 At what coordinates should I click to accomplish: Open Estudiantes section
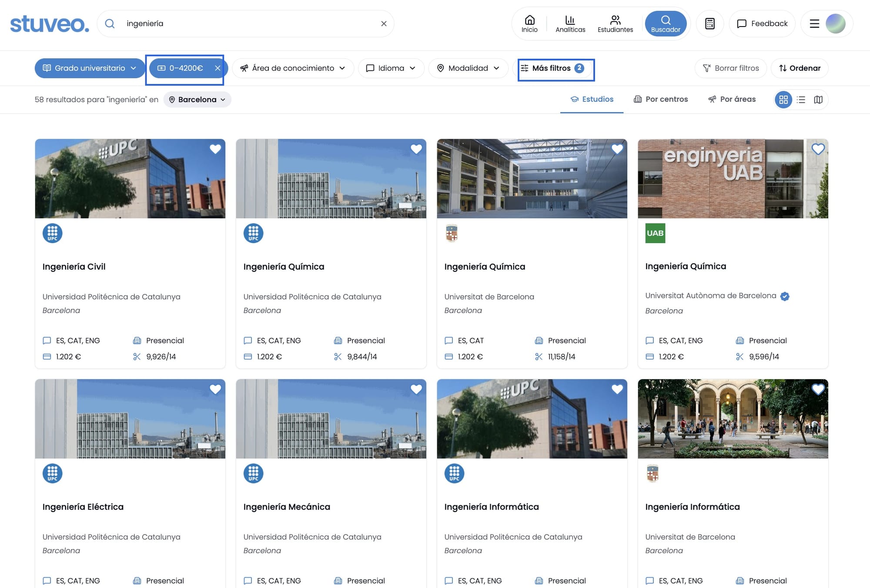[x=615, y=24]
